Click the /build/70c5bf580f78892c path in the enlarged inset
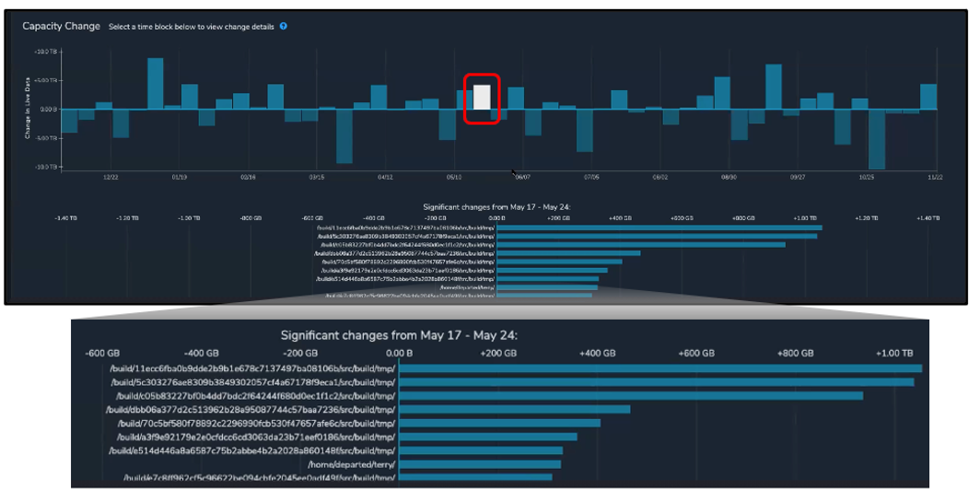 coord(257,424)
